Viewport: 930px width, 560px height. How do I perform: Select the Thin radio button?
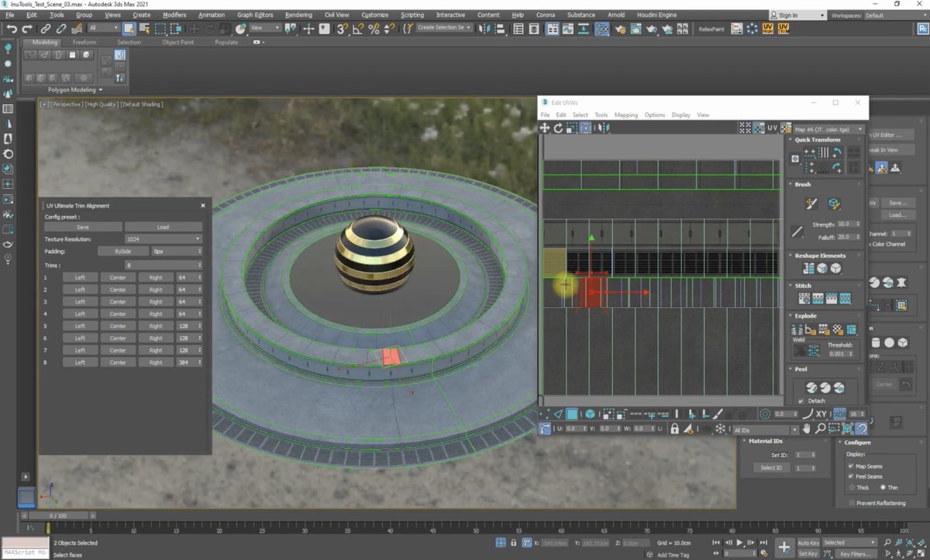881,487
